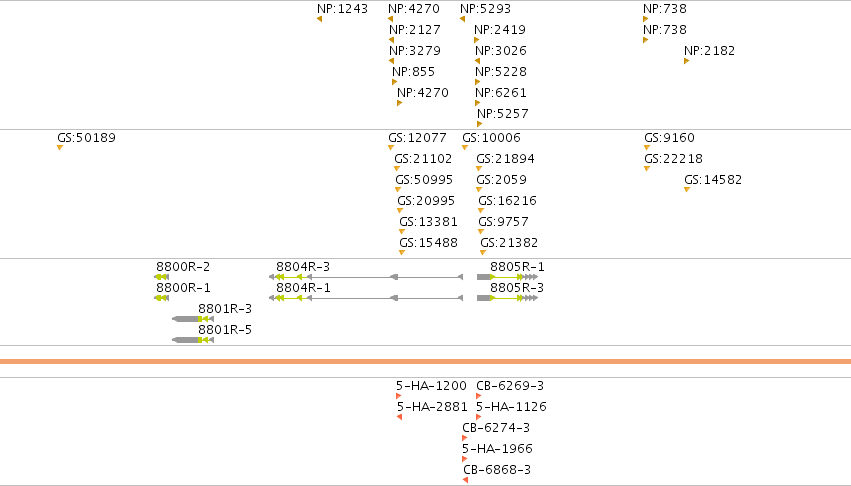The image size is (851, 486).
Task: Select the 8804R-3 transcript intron line
Action: point(366,277)
